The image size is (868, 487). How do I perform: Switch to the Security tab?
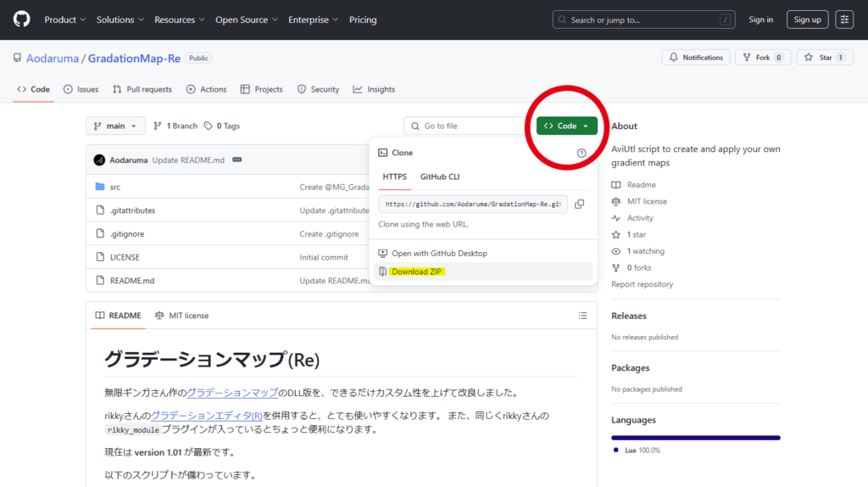[x=319, y=89]
